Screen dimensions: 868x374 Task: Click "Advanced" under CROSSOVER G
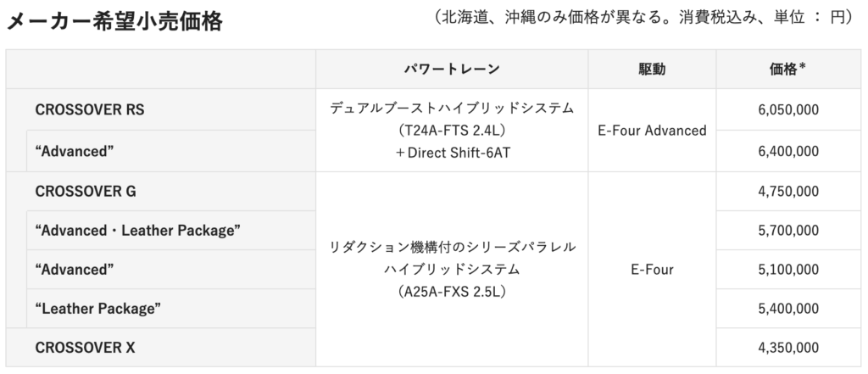click(171, 270)
